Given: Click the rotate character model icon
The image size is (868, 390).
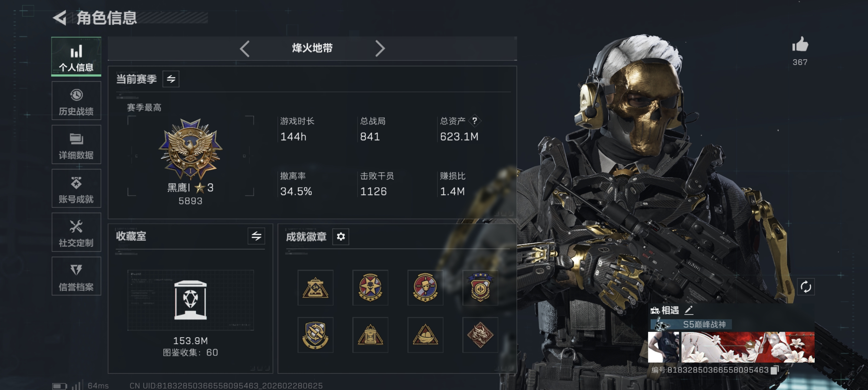Looking at the screenshot, I should click(806, 287).
